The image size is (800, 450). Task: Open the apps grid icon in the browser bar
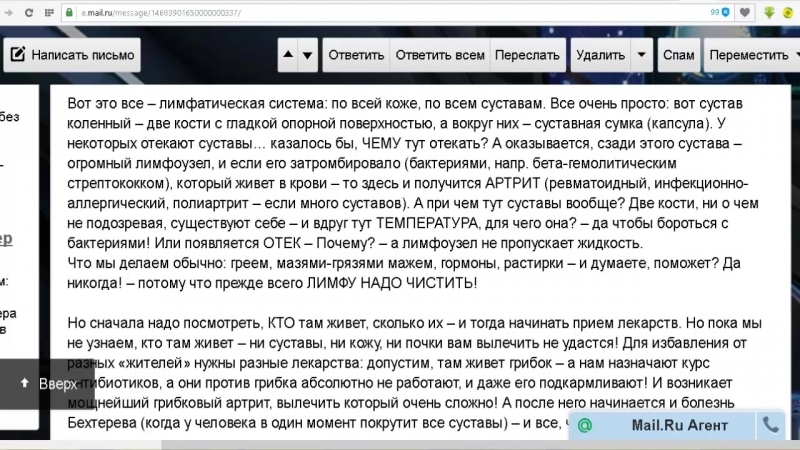(49, 13)
